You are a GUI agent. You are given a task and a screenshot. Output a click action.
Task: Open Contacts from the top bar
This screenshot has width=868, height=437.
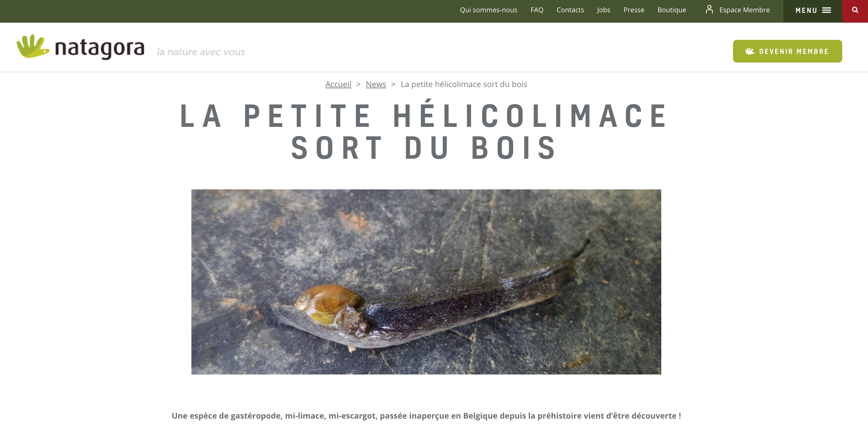(570, 10)
